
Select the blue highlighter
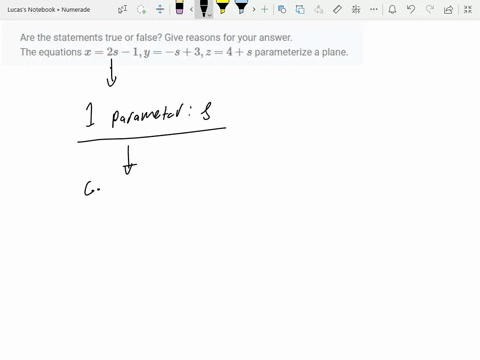pyautogui.click(x=241, y=7)
